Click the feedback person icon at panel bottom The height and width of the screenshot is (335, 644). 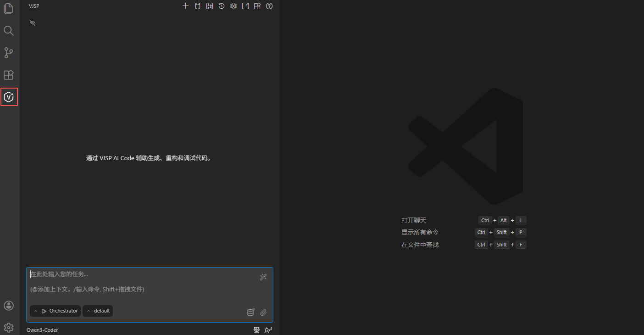coord(268,329)
